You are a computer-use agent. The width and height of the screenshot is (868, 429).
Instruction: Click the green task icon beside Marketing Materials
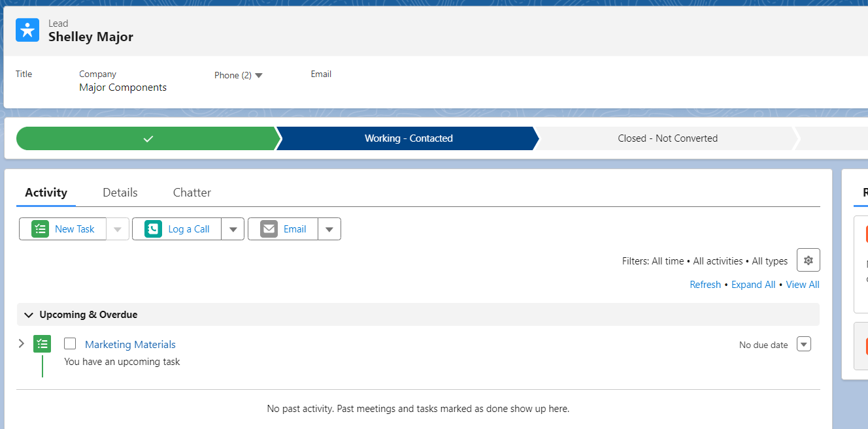coord(42,343)
